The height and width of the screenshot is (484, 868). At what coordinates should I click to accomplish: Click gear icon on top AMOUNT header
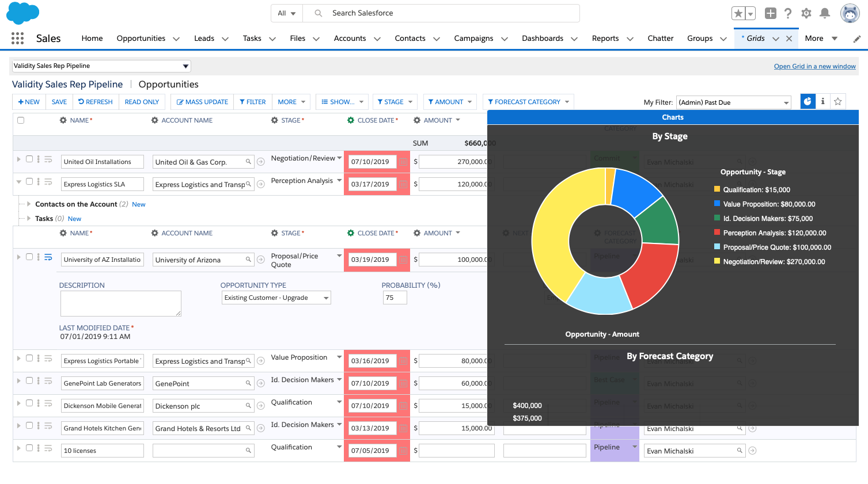417,120
